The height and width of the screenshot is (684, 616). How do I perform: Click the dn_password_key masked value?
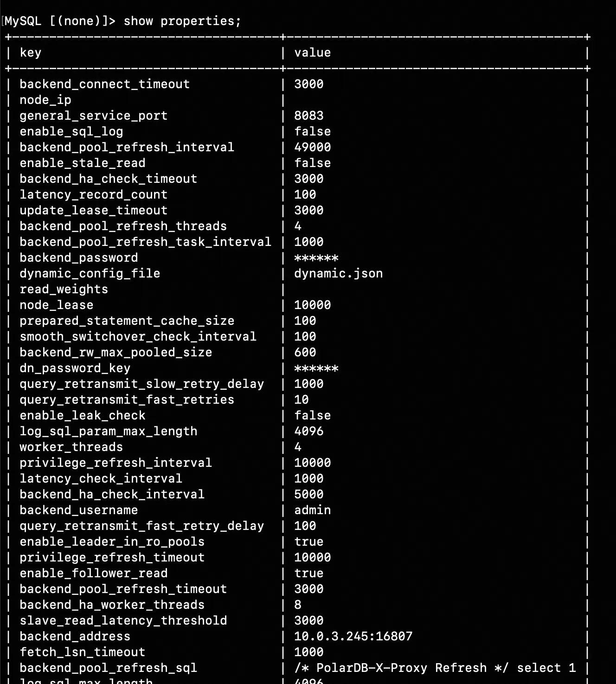pyautogui.click(x=316, y=368)
